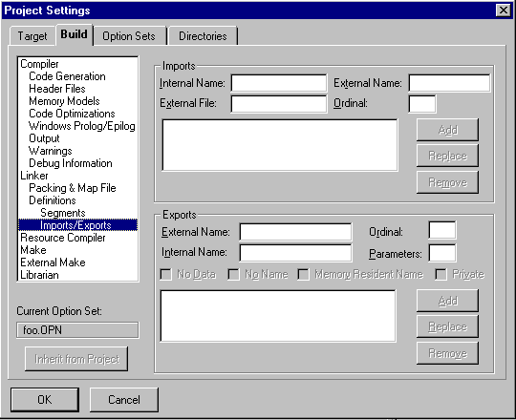Close the Project Settings dialog

(504, 10)
